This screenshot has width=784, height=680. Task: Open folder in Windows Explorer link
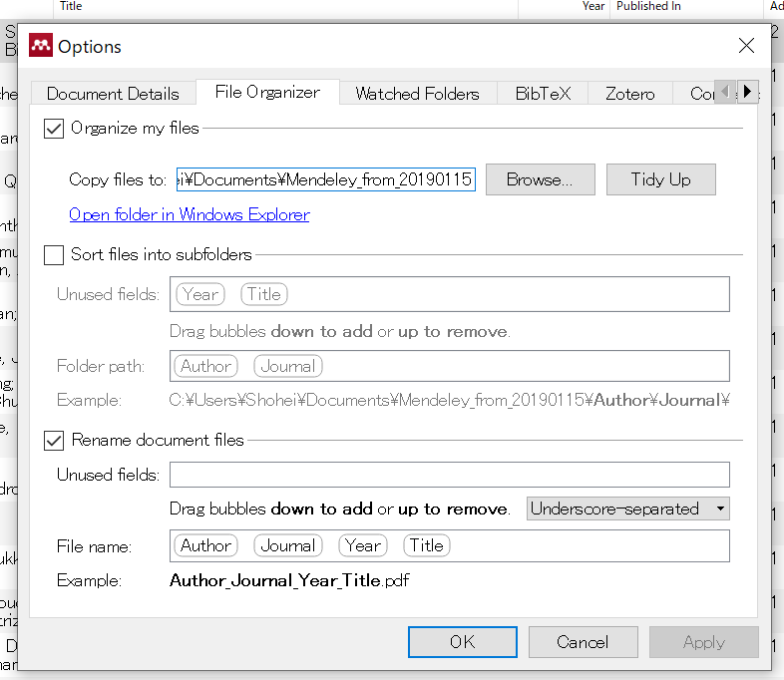(x=190, y=214)
